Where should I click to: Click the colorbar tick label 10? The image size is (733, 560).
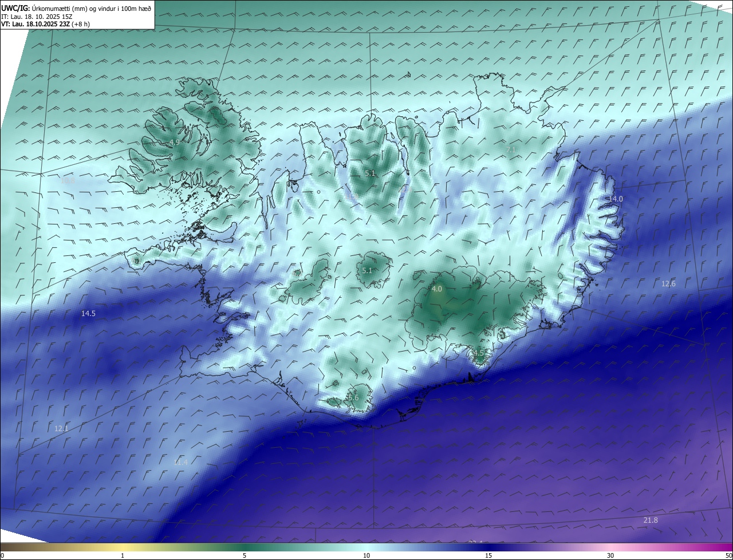click(366, 556)
